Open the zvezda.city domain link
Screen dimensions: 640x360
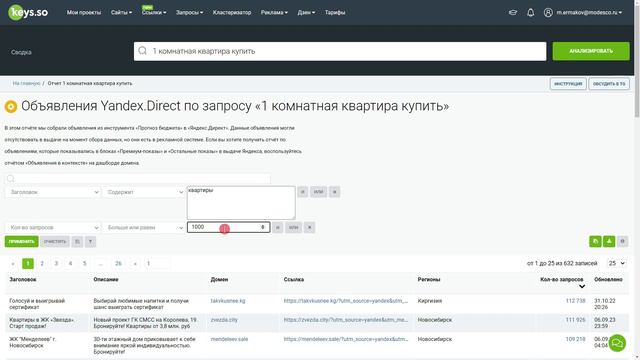224,320
